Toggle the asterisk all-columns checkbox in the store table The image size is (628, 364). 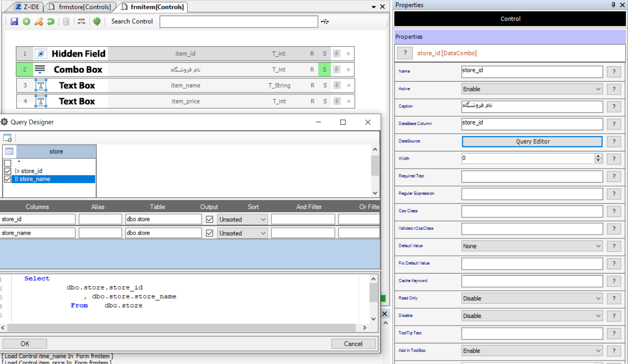coord(8,163)
